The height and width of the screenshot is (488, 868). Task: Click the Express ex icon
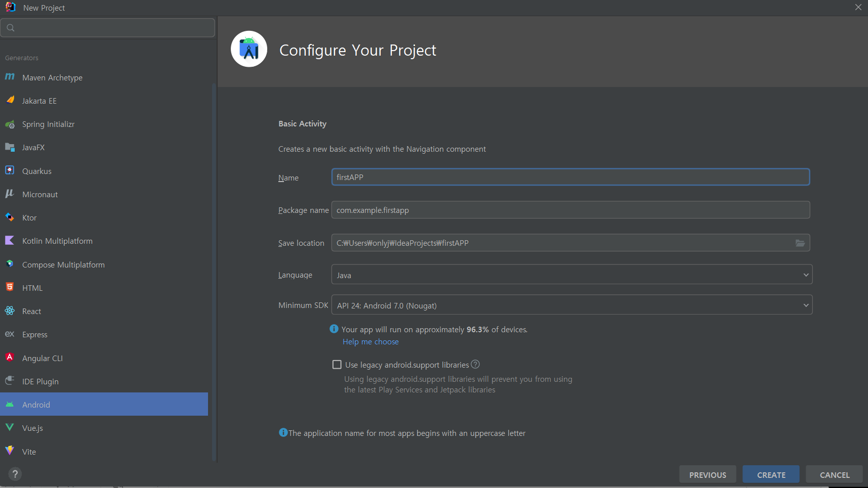10,334
